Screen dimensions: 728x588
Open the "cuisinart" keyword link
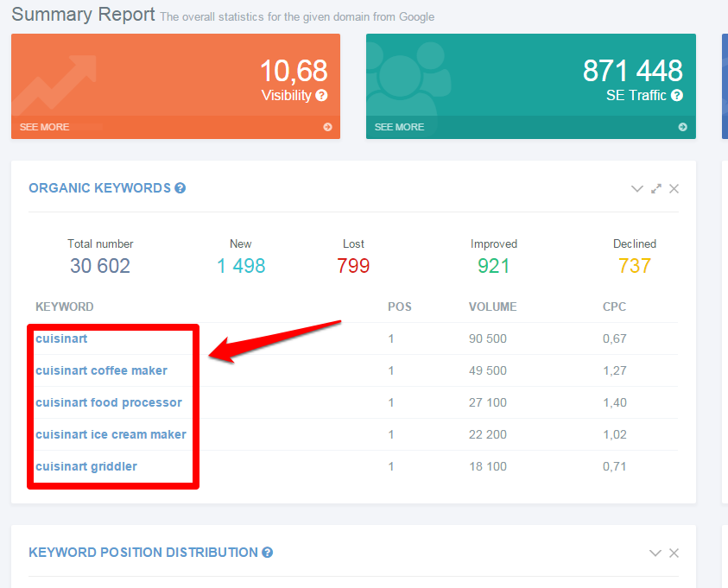[x=61, y=338]
